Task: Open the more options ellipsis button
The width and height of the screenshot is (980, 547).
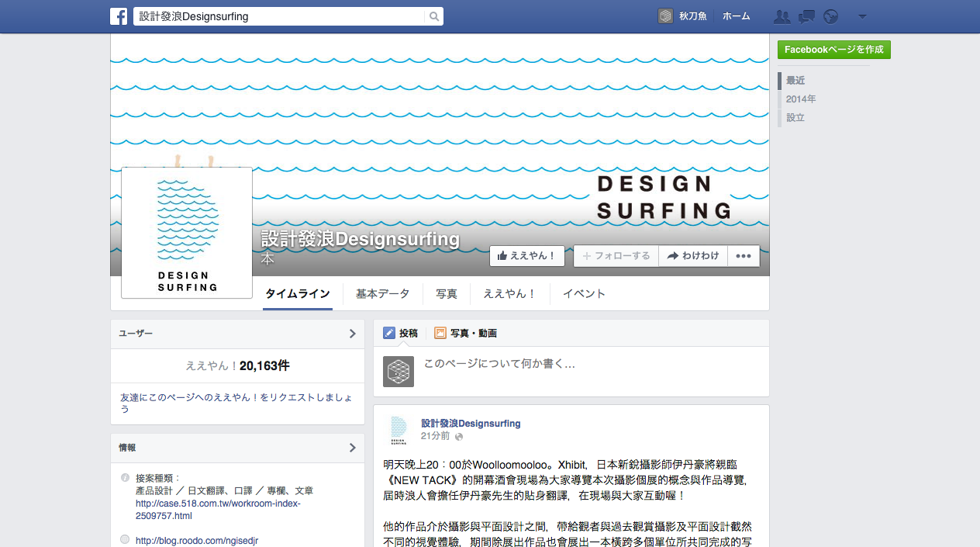Action: coord(744,256)
